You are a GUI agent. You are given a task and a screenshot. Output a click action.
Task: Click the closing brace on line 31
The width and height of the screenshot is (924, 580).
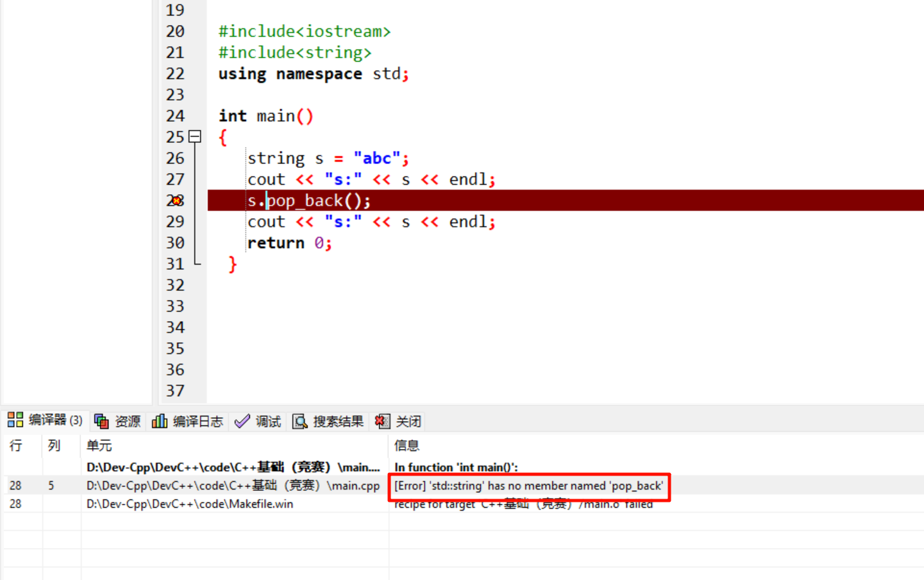point(232,264)
